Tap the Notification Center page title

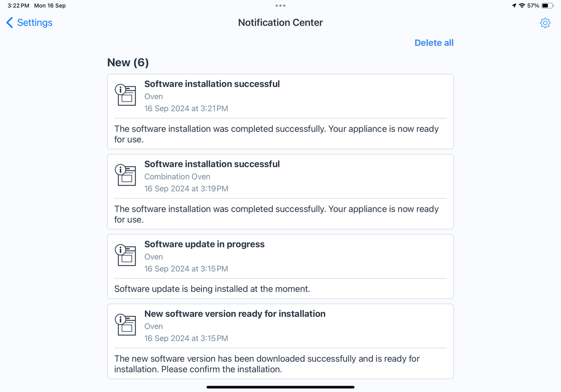tap(280, 23)
